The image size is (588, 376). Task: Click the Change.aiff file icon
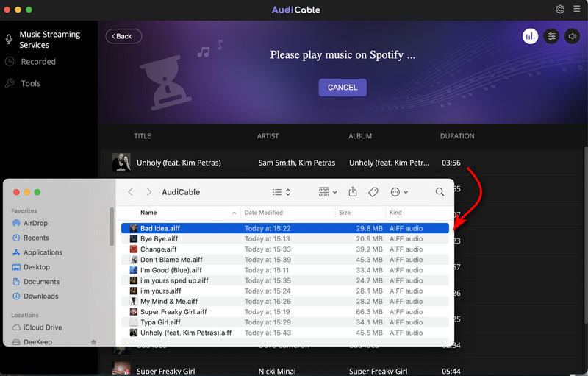(x=134, y=249)
